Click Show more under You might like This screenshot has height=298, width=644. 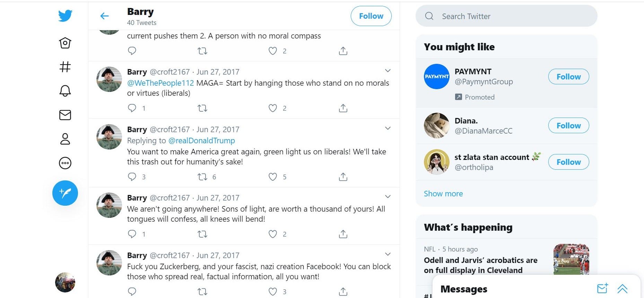(443, 194)
